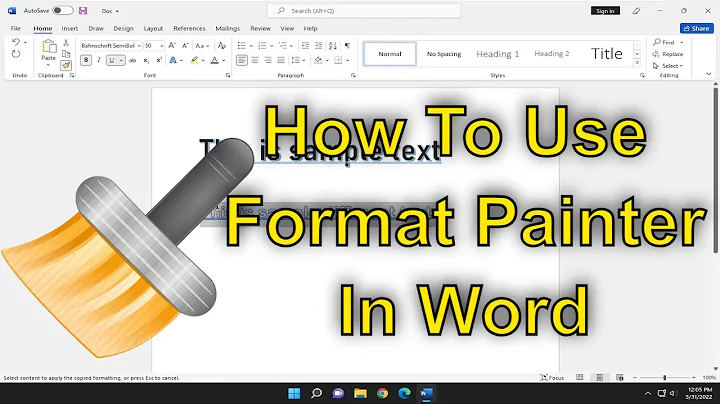The height and width of the screenshot is (404, 720).
Task: Toggle Italic formatting
Action: (x=99, y=60)
